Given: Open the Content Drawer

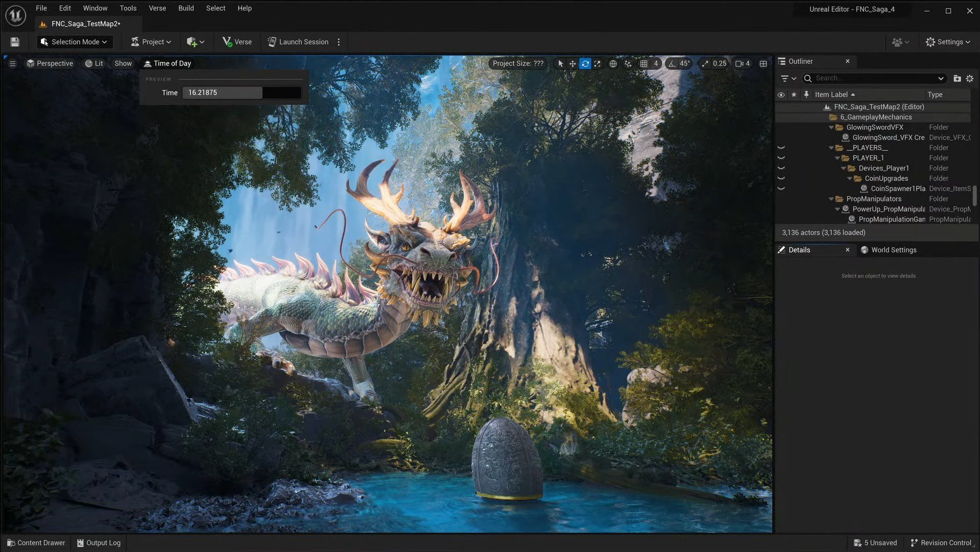Looking at the screenshot, I should pyautogui.click(x=36, y=543).
